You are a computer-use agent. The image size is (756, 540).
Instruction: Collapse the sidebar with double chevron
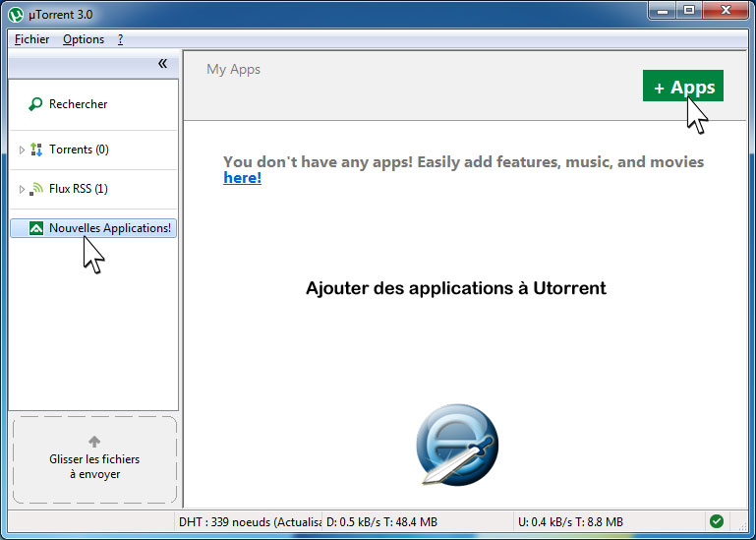point(162,63)
